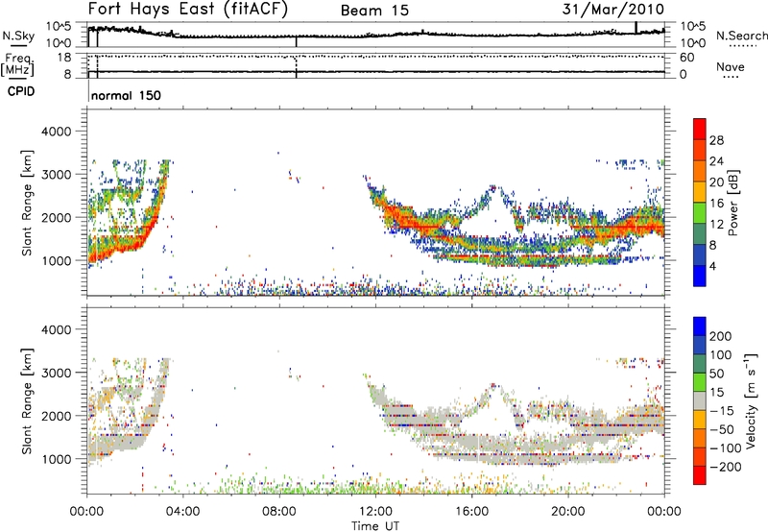Click the 'Time UT' axis title

point(375,526)
